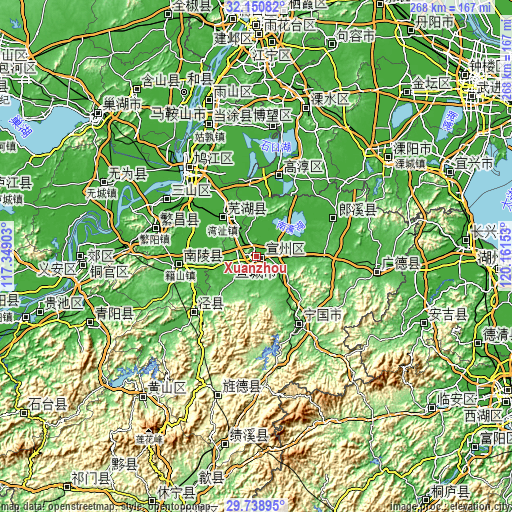Select the 三山区 label
Image resolution: width=512 pixels, height=512 pixels.
click(x=191, y=190)
